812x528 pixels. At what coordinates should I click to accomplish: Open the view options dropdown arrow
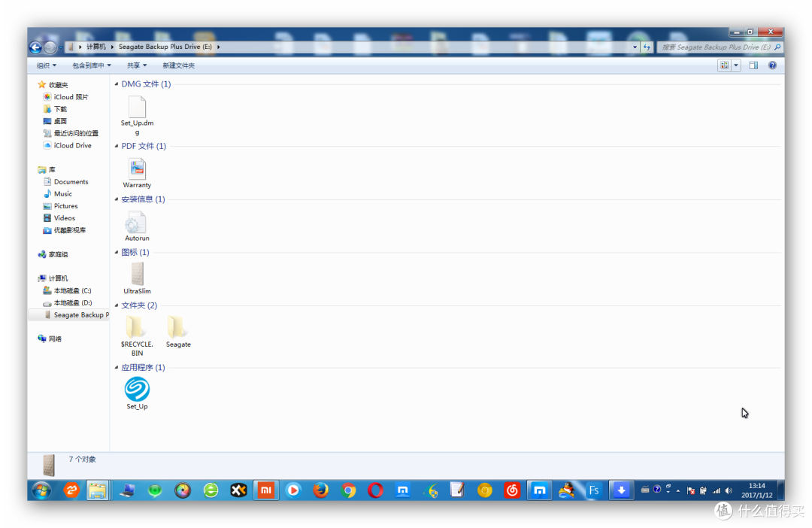coord(736,65)
